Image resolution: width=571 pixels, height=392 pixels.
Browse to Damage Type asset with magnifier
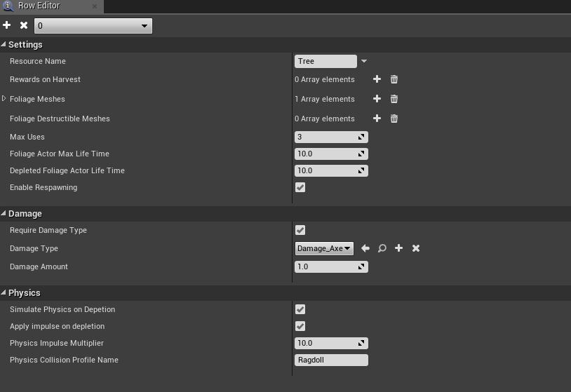(x=382, y=248)
